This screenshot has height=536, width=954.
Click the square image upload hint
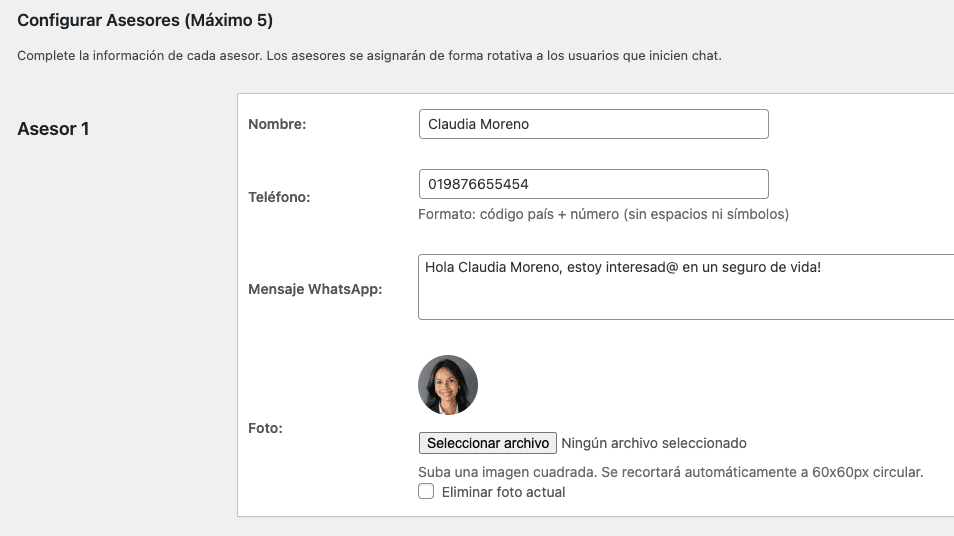click(x=670, y=472)
